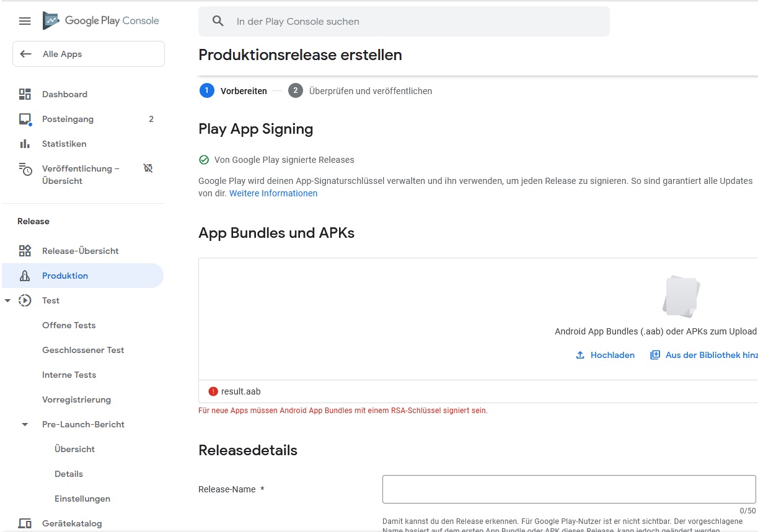Image resolution: width=758 pixels, height=532 pixels.
Task: Open Posteingang inbox icon
Action: point(25,119)
